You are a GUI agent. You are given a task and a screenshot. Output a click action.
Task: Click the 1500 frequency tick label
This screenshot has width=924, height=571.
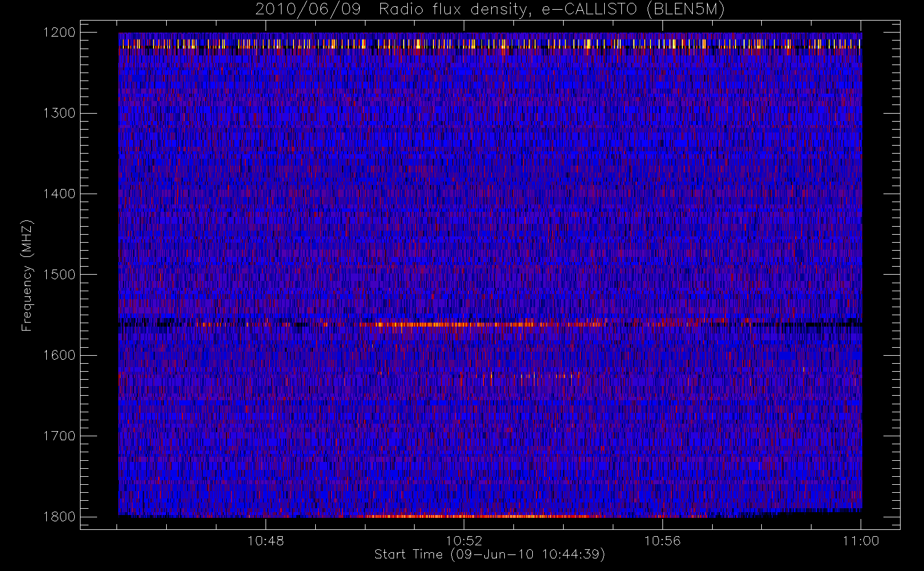point(59,274)
